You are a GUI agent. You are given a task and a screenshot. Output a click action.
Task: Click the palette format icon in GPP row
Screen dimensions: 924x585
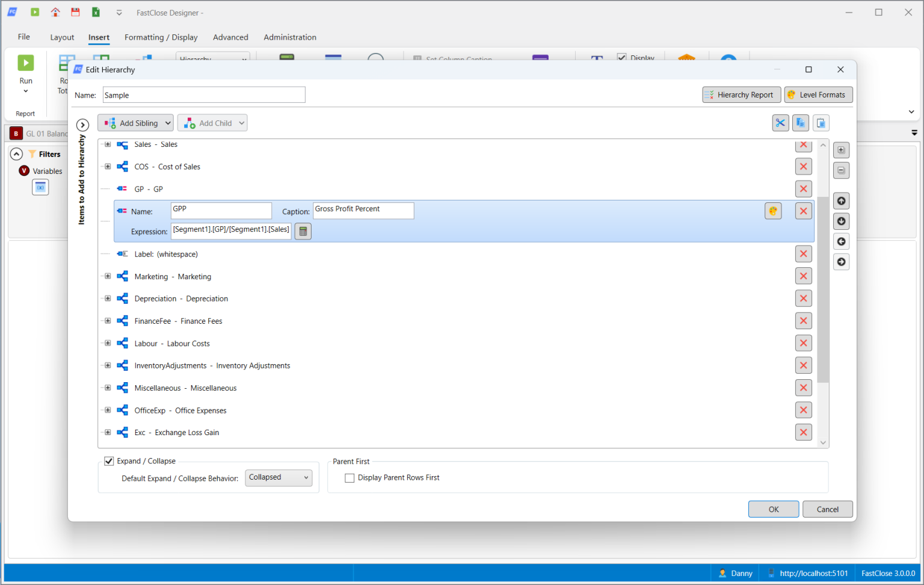pyautogui.click(x=773, y=211)
